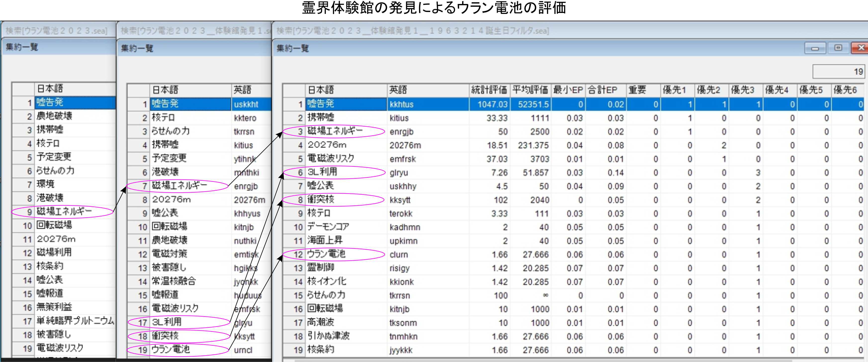Select 常温核融合 row in middle window
868x362 pixels.
(x=200, y=282)
